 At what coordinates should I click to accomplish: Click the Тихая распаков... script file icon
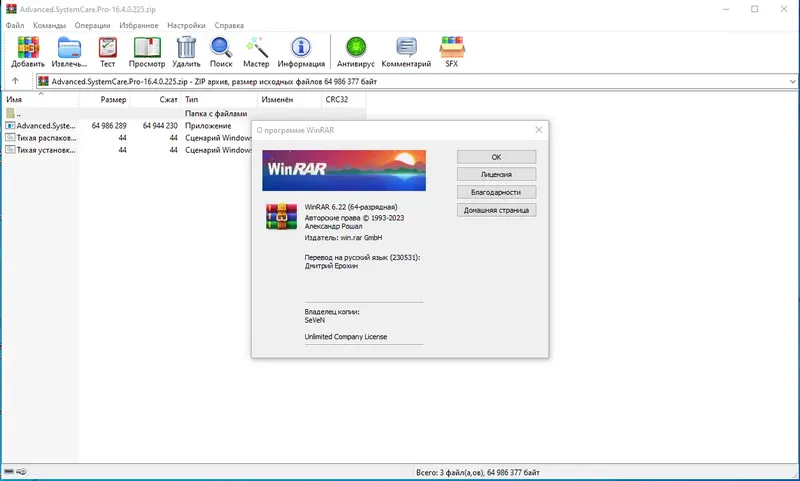click(x=10, y=138)
